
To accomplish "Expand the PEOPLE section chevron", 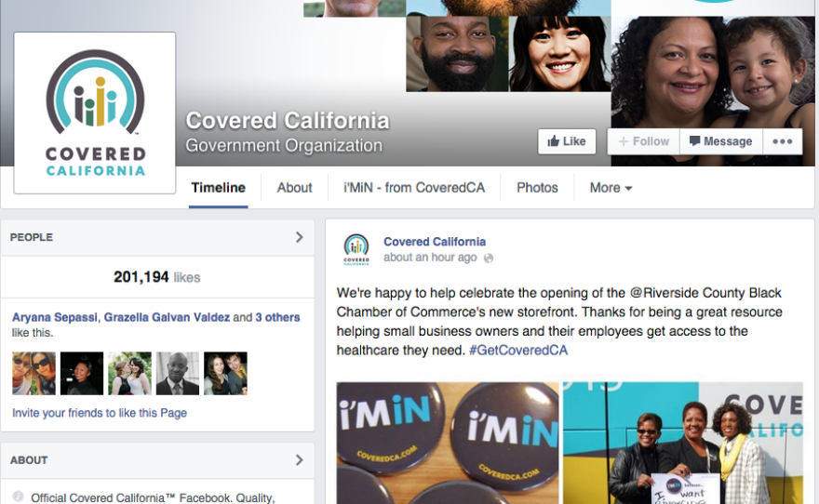I will (x=300, y=237).
